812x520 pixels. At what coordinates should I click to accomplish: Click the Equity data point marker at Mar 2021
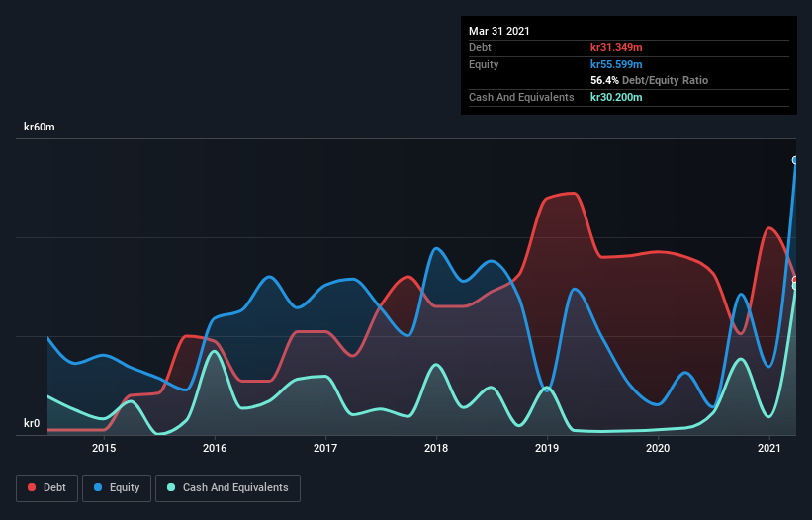794,160
